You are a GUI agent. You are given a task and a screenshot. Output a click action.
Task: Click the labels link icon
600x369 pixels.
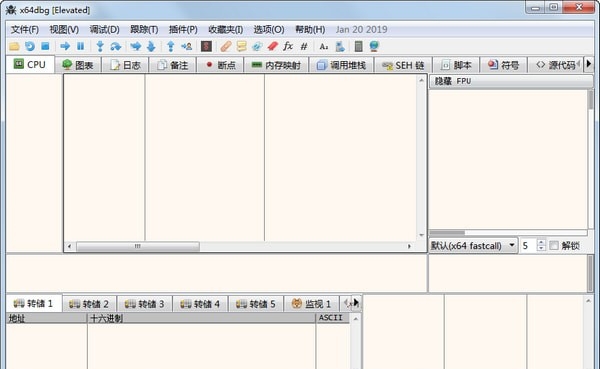[x=257, y=47]
